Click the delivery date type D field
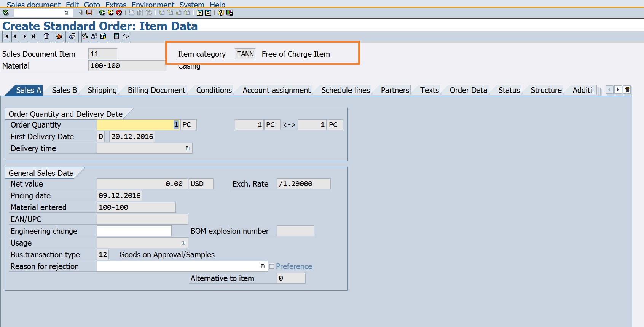This screenshot has height=327, width=644. tap(101, 137)
